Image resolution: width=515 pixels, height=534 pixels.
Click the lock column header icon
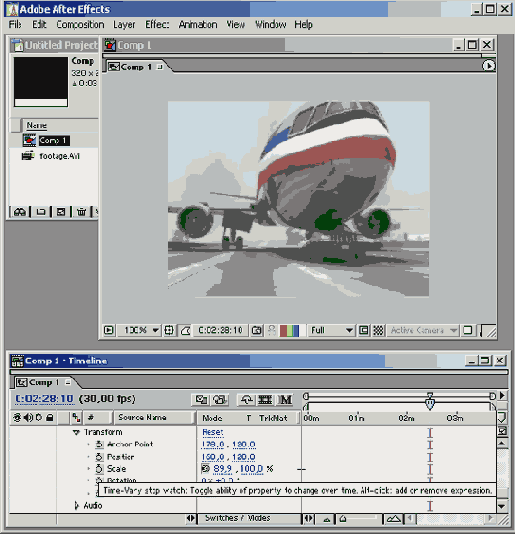pyautogui.click(x=50, y=417)
